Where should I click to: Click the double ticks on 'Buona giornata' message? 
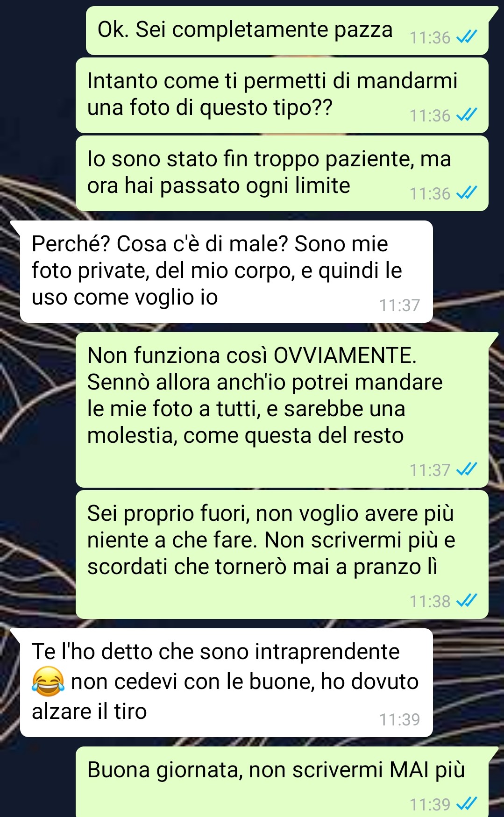(x=467, y=804)
